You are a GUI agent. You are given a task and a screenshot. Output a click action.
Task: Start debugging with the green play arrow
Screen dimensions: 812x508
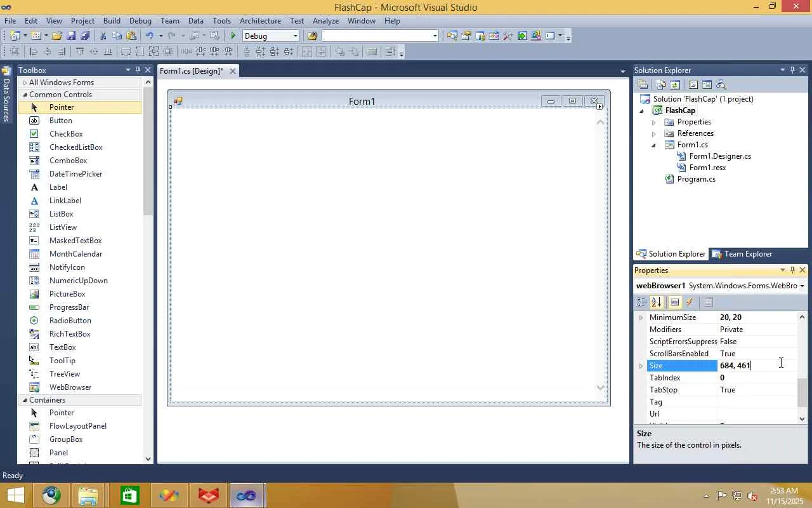pyautogui.click(x=233, y=36)
